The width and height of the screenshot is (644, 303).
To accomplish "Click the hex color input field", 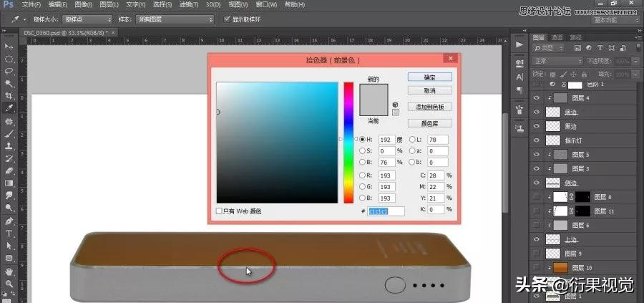I will point(386,211).
